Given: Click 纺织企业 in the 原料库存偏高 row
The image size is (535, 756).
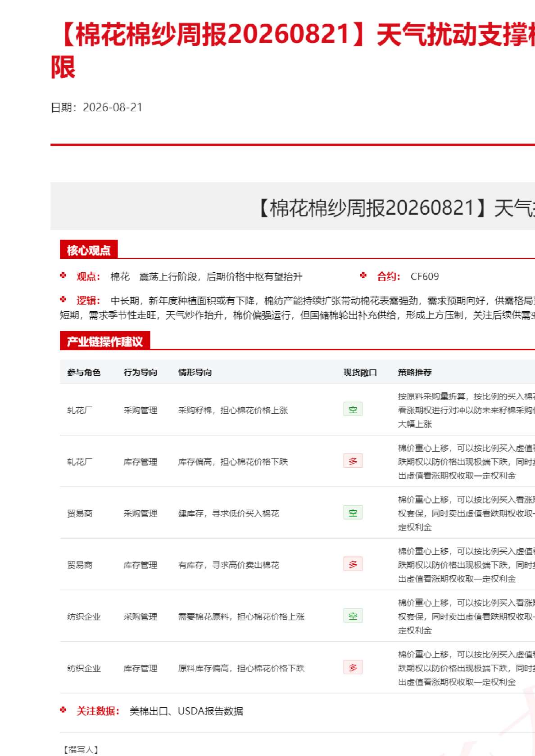Looking at the screenshot, I should (x=84, y=668).
